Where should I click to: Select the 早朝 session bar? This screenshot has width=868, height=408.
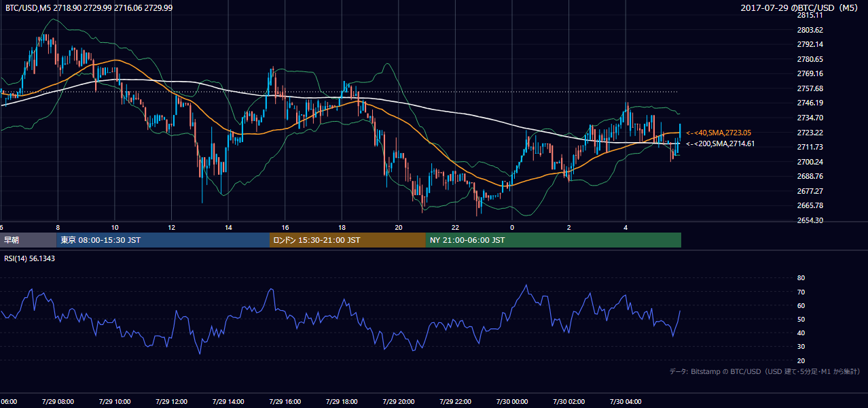29,240
